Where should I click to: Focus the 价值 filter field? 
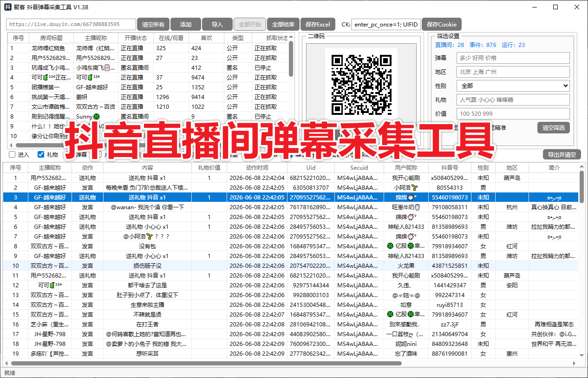[513, 113]
